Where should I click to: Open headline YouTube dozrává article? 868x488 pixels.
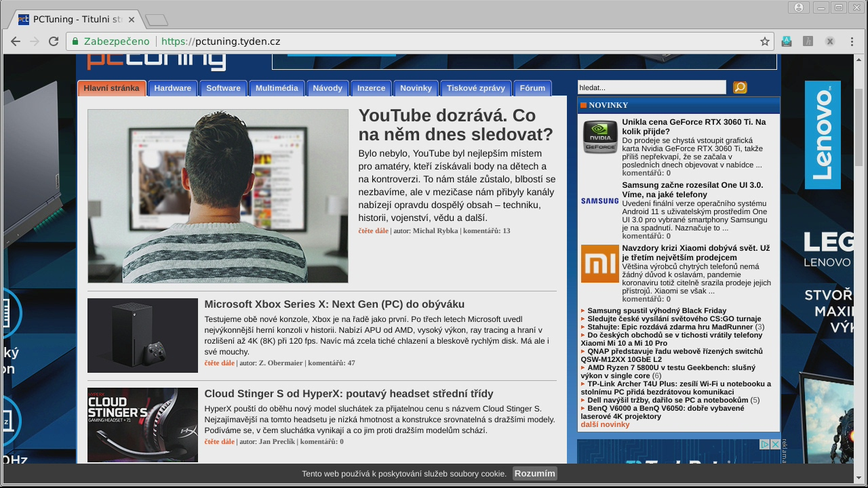[456, 125]
